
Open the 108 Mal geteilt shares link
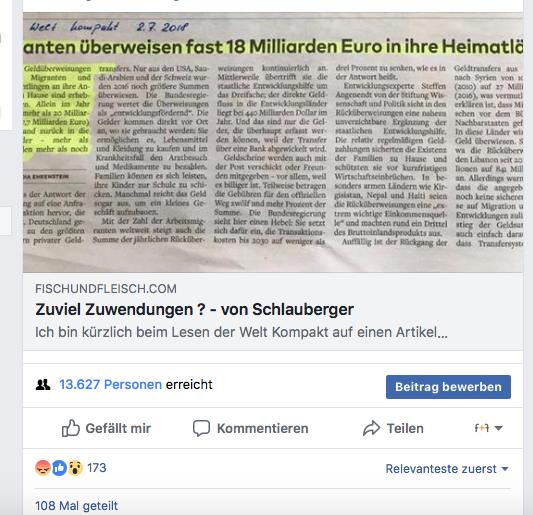click(x=76, y=505)
